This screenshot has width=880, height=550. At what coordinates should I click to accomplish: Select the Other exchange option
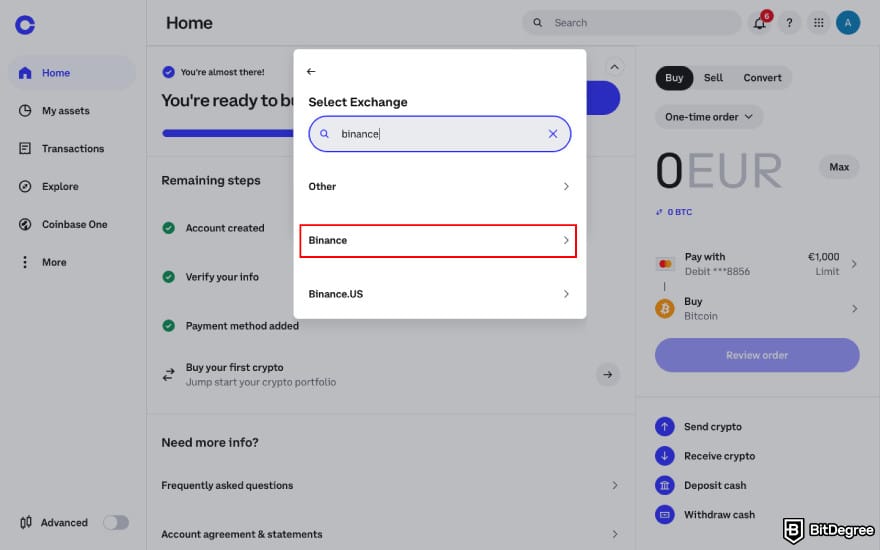point(439,186)
